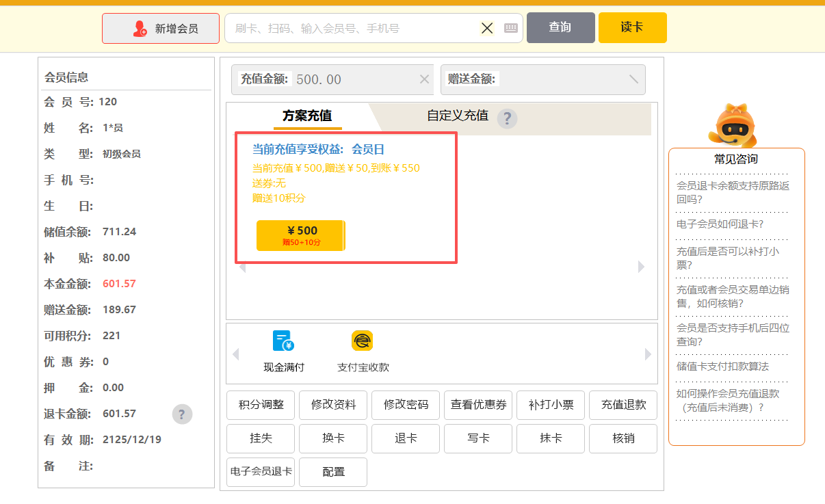Click the 充值退款 button

623,405
